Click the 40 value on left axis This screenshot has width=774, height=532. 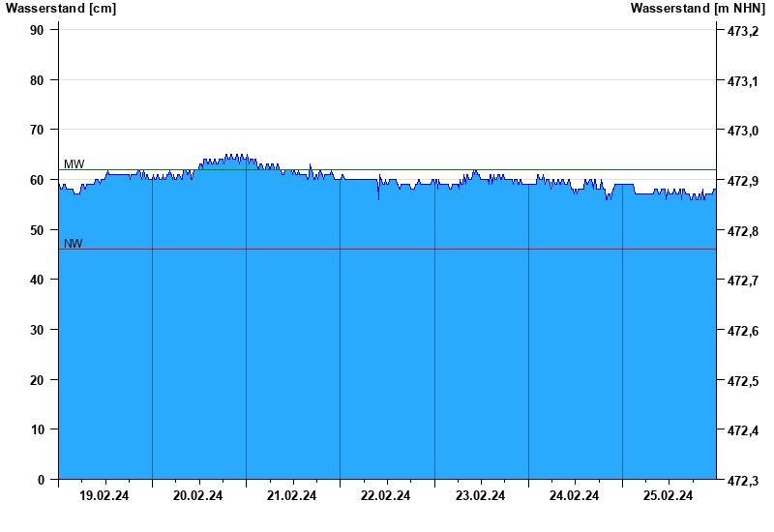pos(37,280)
